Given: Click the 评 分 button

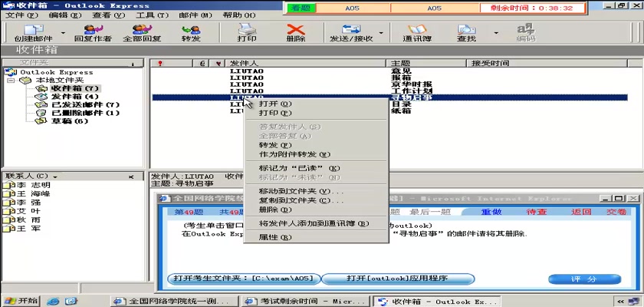Looking at the screenshot, I should pyautogui.click(x=584, y=279).
